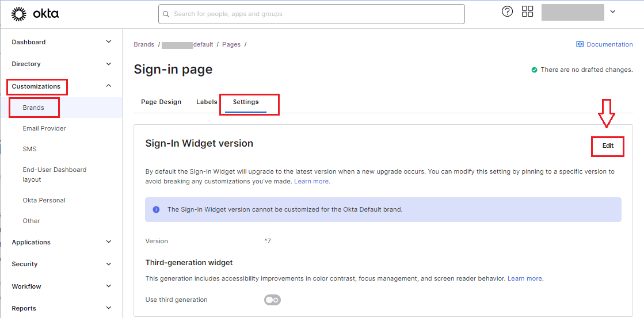Click Learn more about widget version pinning
644x318 pixels.
tap(312, 181)
